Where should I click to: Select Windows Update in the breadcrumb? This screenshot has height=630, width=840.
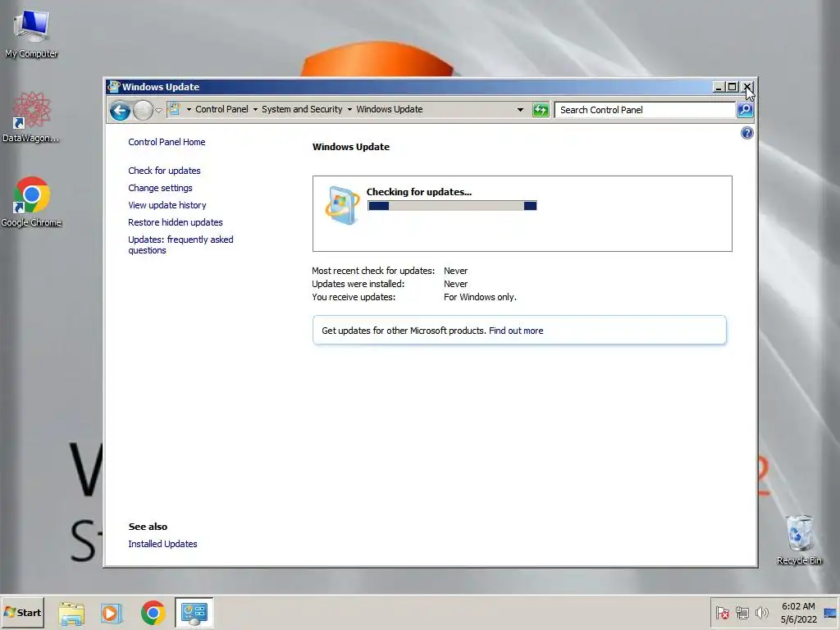tap(390, 109)
